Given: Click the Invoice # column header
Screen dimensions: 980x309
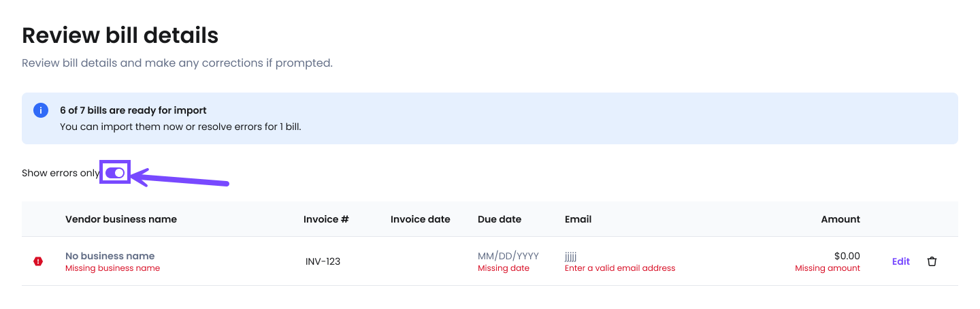Looking at the screenshot, I should point(326,219).
